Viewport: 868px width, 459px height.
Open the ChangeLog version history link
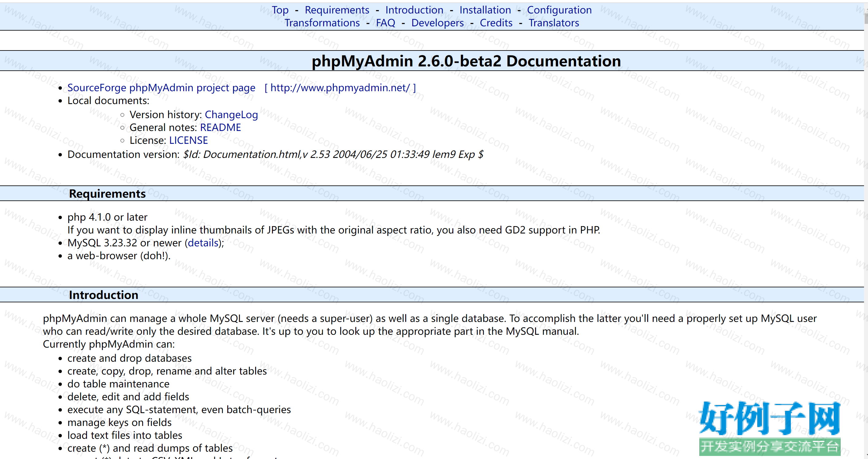pyautogui.click(x=231, y=115)
